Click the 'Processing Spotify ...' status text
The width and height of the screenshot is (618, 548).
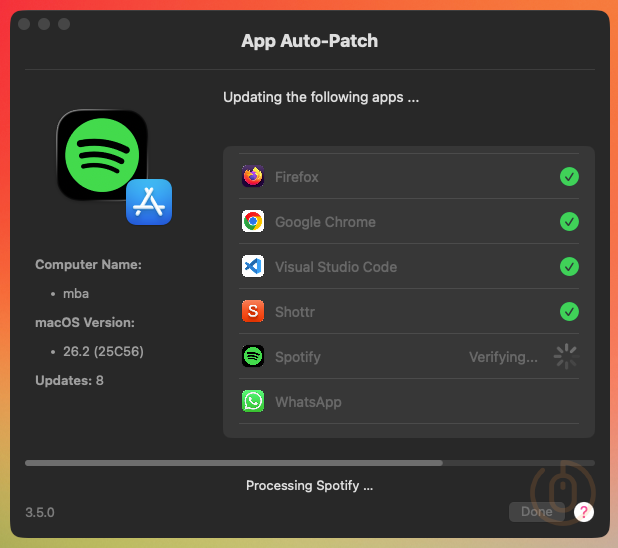(309, 485)
